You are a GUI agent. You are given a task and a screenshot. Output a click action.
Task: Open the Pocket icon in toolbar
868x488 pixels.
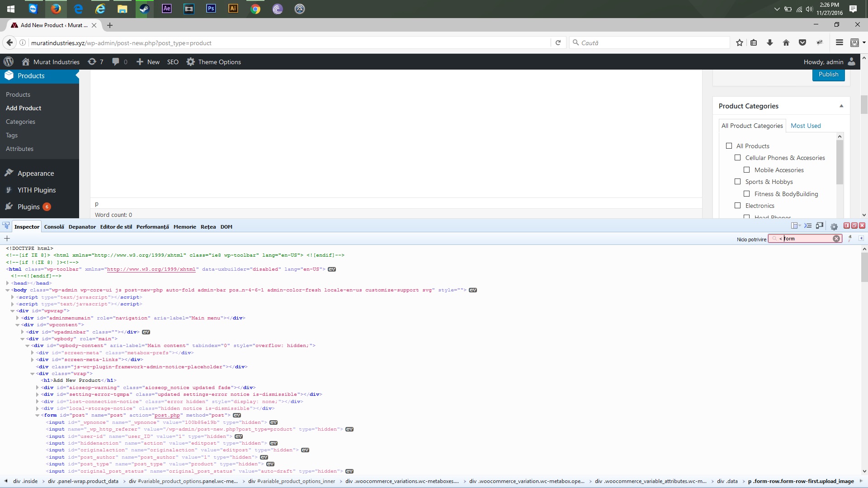(x=802, y=42)
